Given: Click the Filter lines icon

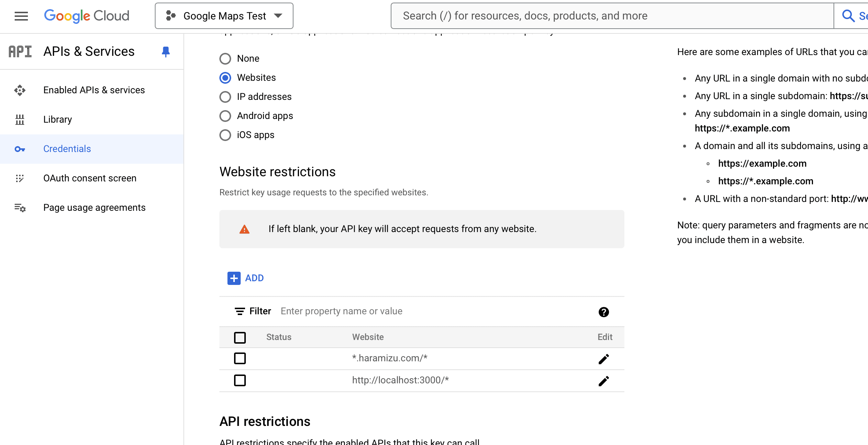Looking at the screenshot, I should pos(240,311).
